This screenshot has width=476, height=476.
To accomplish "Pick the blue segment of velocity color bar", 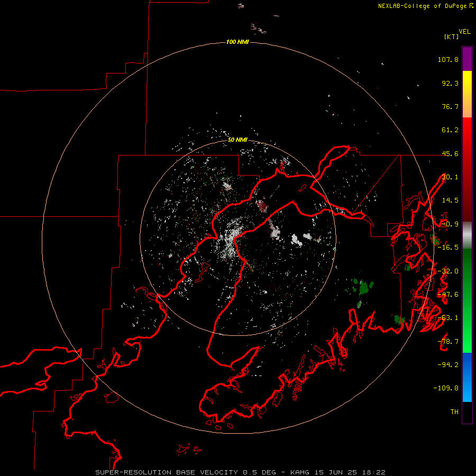I will tap(467, 377).
